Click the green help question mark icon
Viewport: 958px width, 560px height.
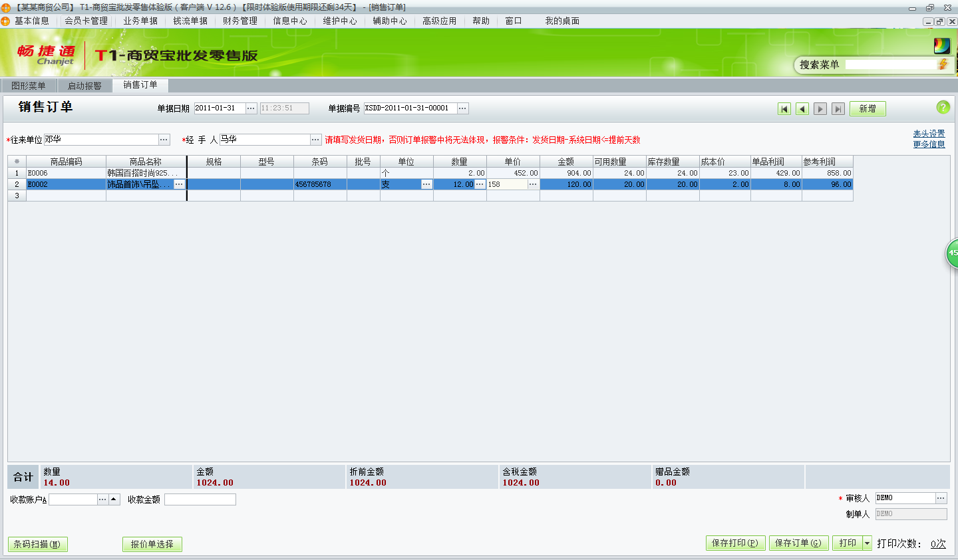tap(943, 107)
